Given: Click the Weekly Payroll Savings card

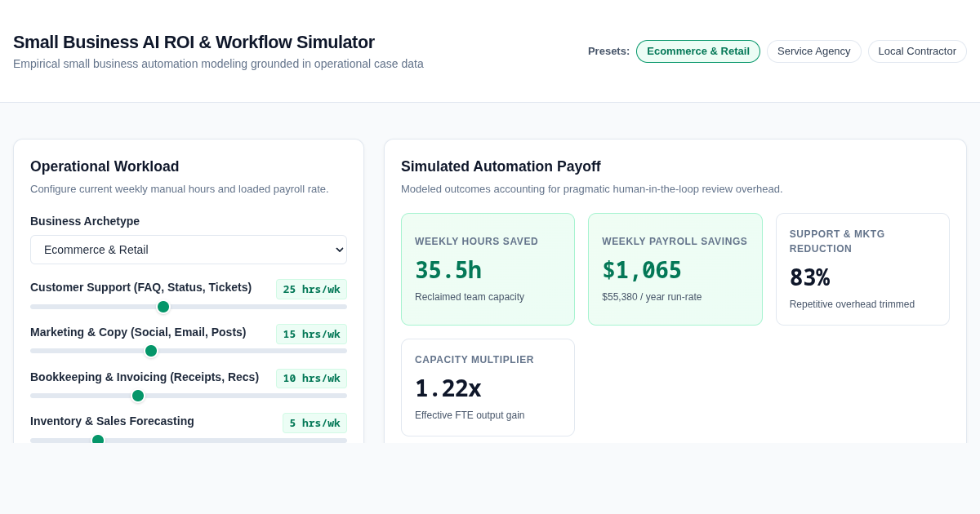Looking at the screenshot, I should tap(675, 269).
